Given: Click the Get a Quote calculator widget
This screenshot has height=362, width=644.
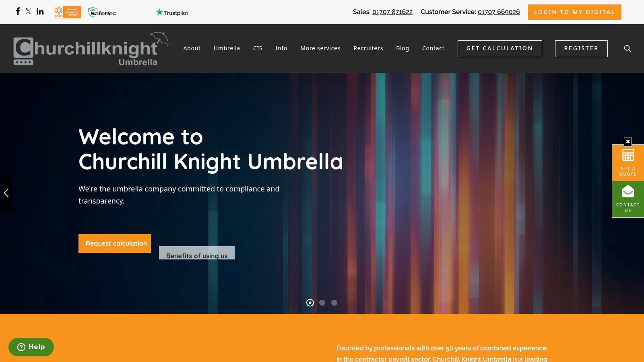Looking at the screenshot, I should pos(628,162).
